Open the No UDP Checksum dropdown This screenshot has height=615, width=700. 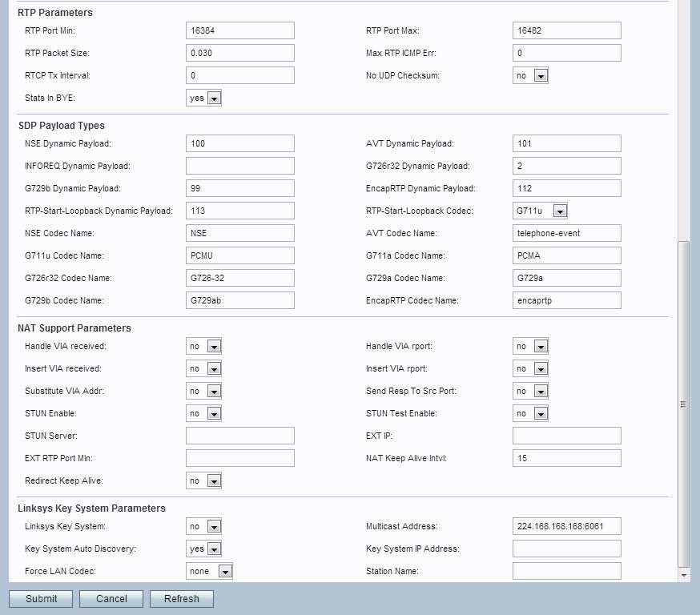[x=530, y=75]
